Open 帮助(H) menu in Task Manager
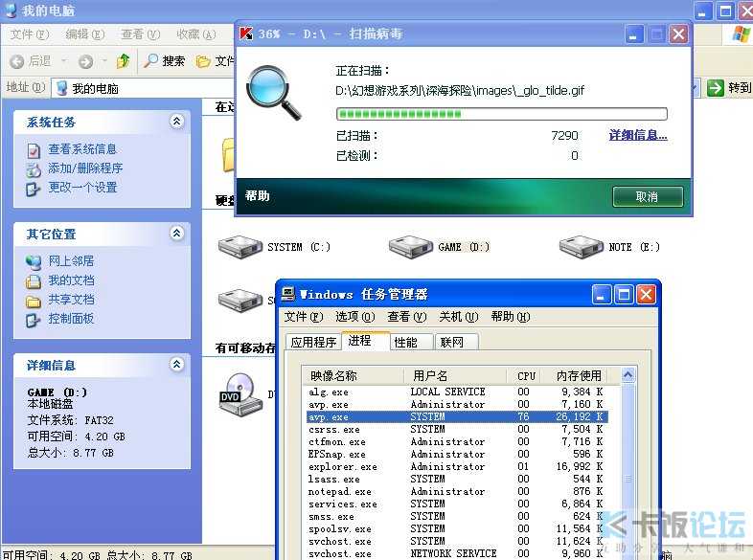Viewport: 753px width, 560px height. click(x=510, y=317)
